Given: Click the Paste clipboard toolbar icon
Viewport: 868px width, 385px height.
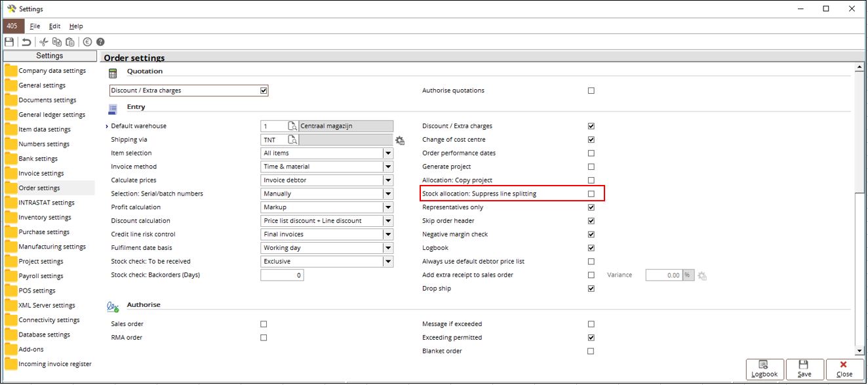Looking at the screenshot, I should (x=70, y=41).
